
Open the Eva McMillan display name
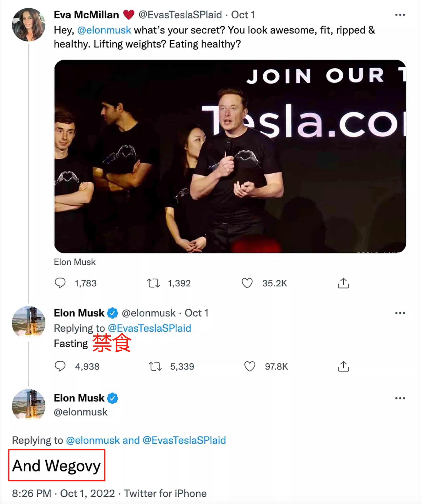pos(86,15)
